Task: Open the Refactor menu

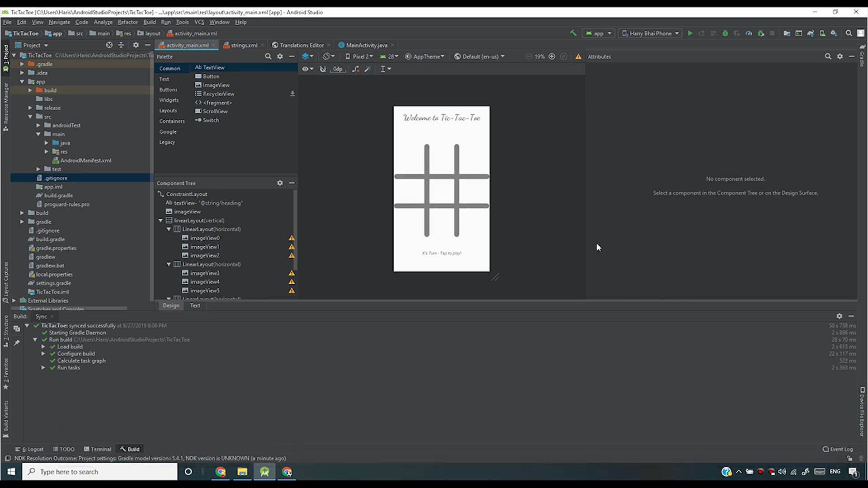Action: pyautogui.click(x=127, y=22)
